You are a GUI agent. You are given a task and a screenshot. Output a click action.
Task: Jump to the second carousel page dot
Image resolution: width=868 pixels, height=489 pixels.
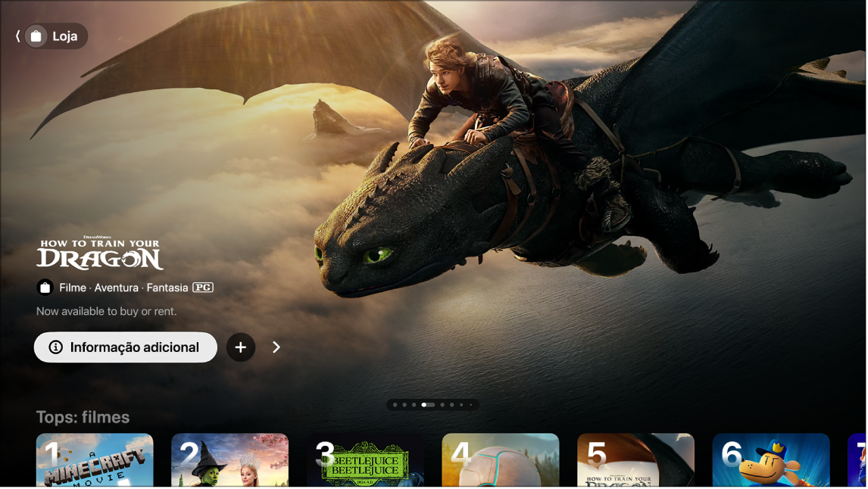click(404, 405)
